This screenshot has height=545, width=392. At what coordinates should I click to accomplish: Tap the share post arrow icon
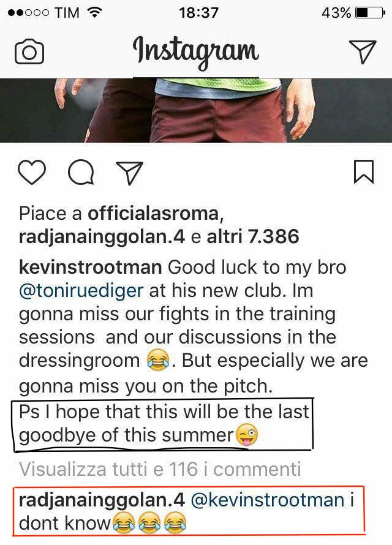[130, 173]
